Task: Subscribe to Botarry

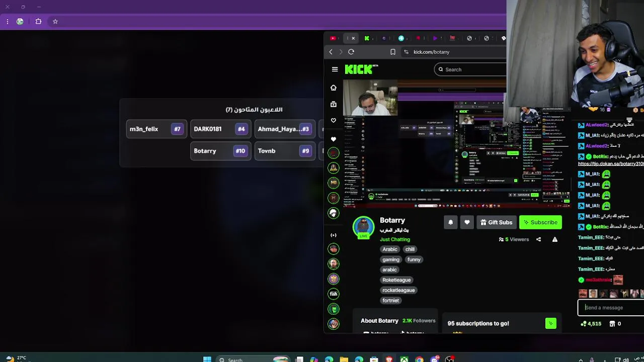Action: click(x=540, y=222)
